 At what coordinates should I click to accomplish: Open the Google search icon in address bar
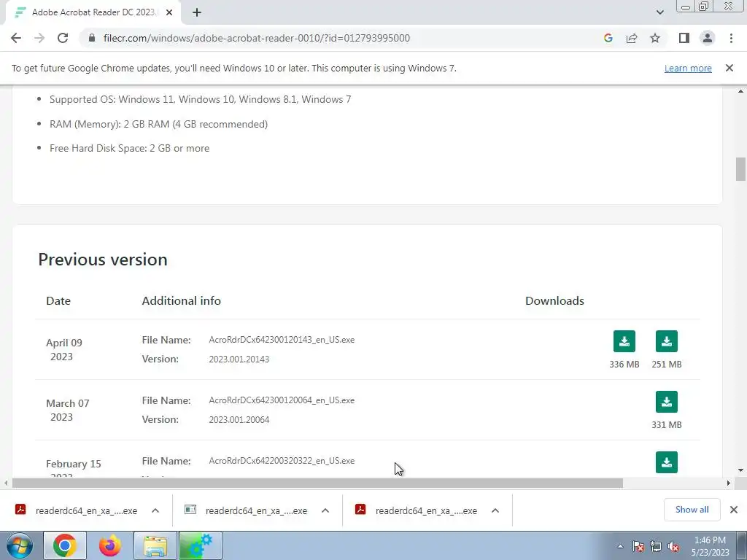click(x=608, y=38)
